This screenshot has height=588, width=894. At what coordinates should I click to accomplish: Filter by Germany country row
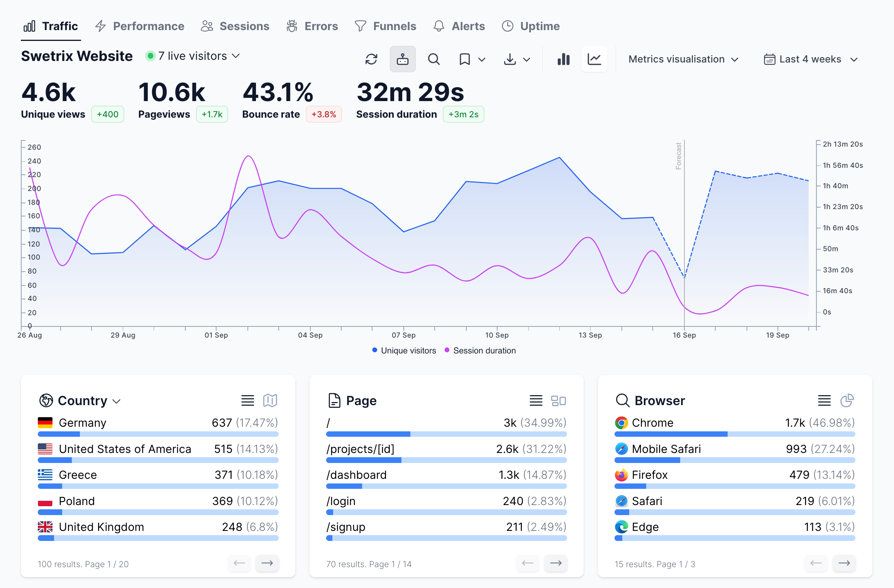pos(158,426)
